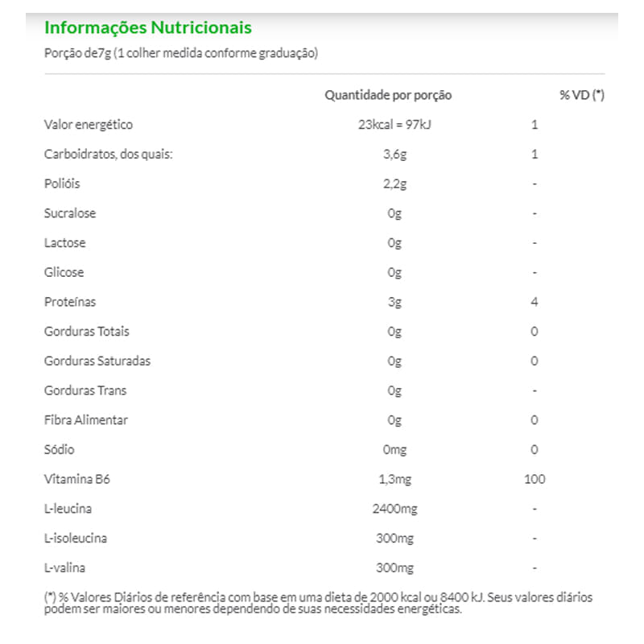Screen dimensions: 644x644
Task: Click the Fibra Alimentar row label
Action: [86, 420]
